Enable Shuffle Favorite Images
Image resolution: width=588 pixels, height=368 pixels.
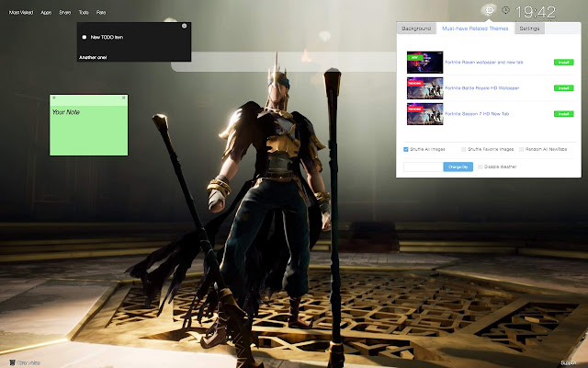[463, 149]
